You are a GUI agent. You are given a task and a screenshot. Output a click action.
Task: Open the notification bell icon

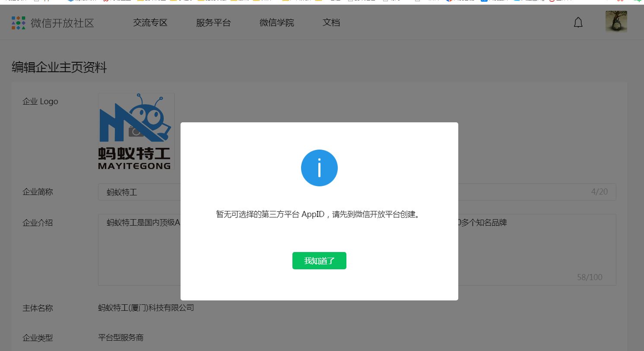(x=578, y=22)
